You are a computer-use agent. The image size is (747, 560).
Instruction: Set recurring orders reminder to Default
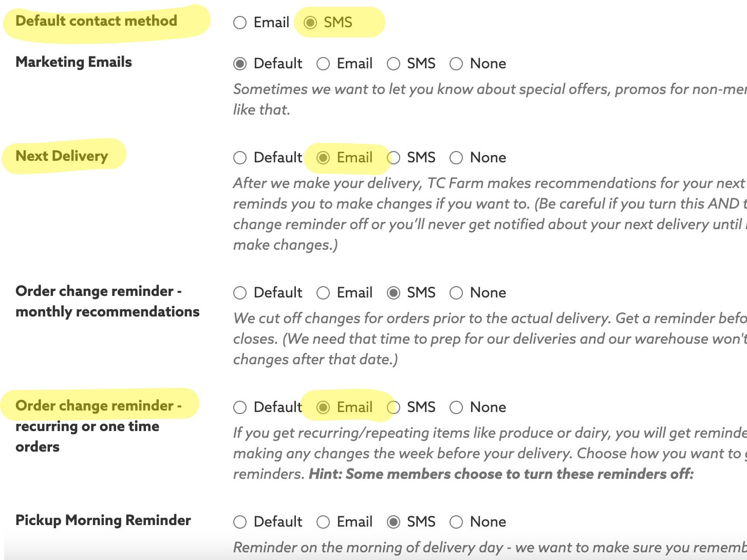click(240, 407)
